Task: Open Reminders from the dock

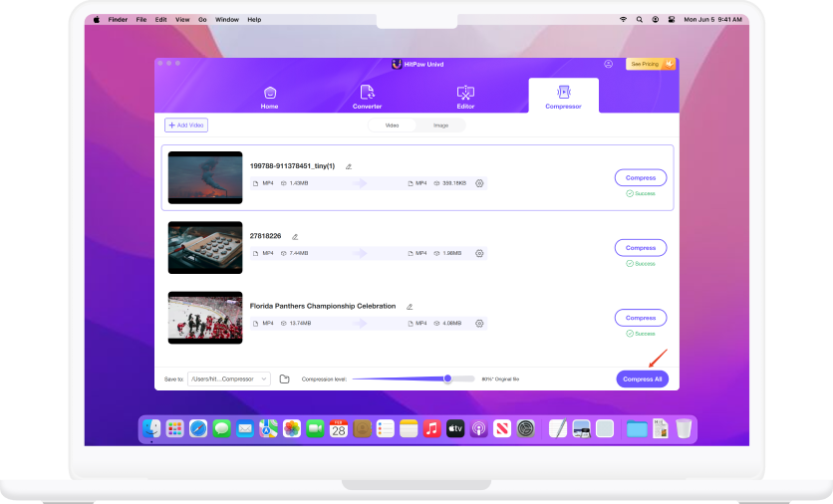Action: pos(386,428)
